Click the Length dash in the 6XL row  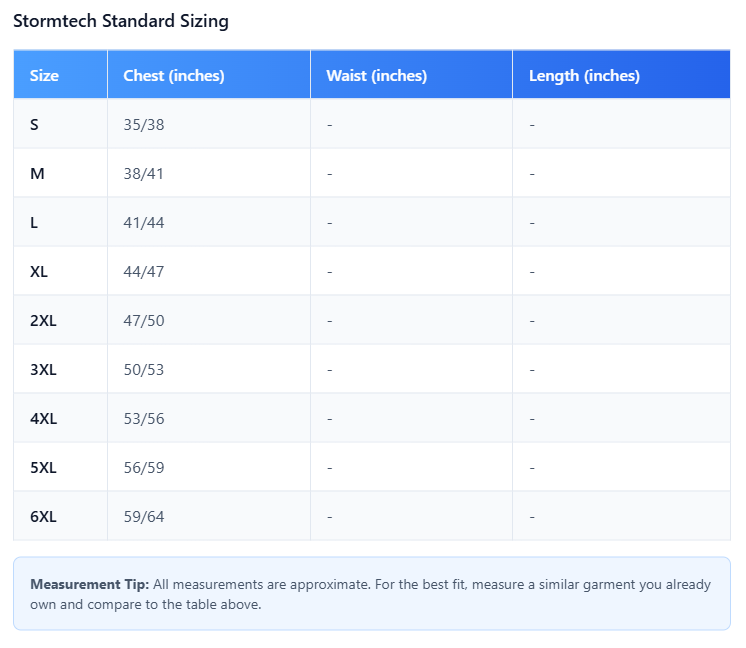(x=532, y=517)
